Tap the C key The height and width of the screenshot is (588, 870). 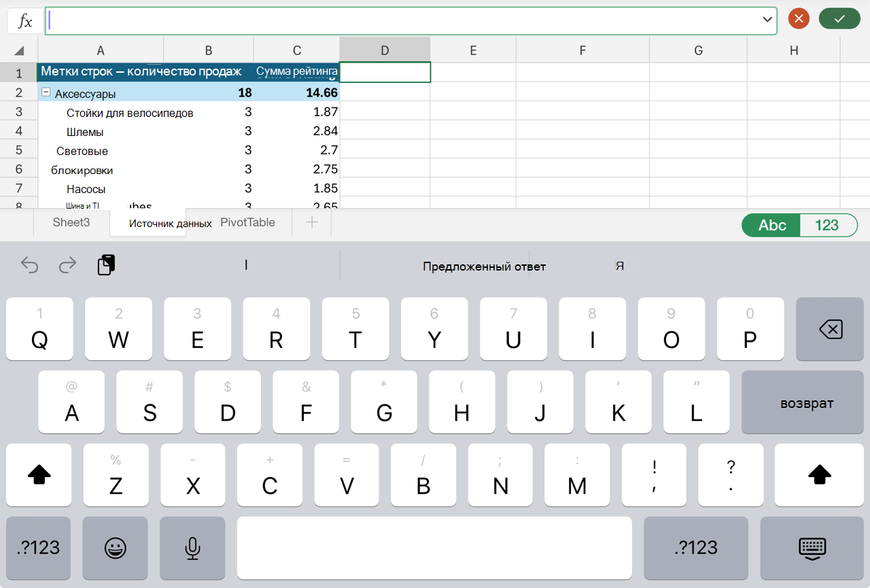pos(270,475)
